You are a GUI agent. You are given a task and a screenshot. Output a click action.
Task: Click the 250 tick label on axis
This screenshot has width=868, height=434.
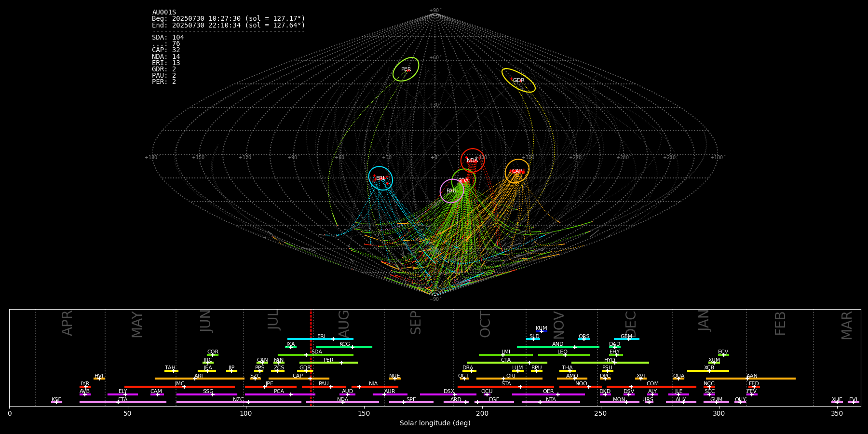click(600, 414)
